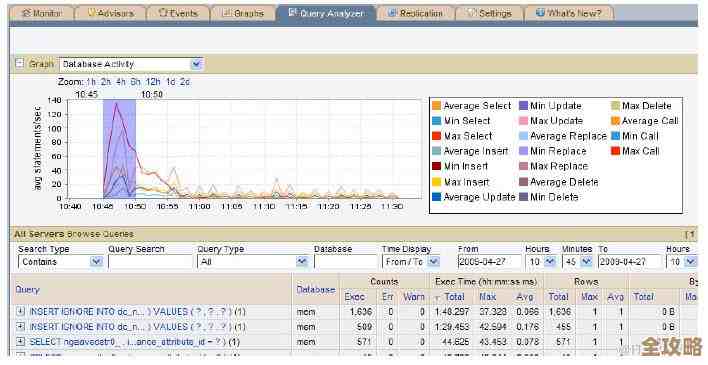Set zoom to 1h
Screen dimensions: 708x365
(x=91, y=82)
